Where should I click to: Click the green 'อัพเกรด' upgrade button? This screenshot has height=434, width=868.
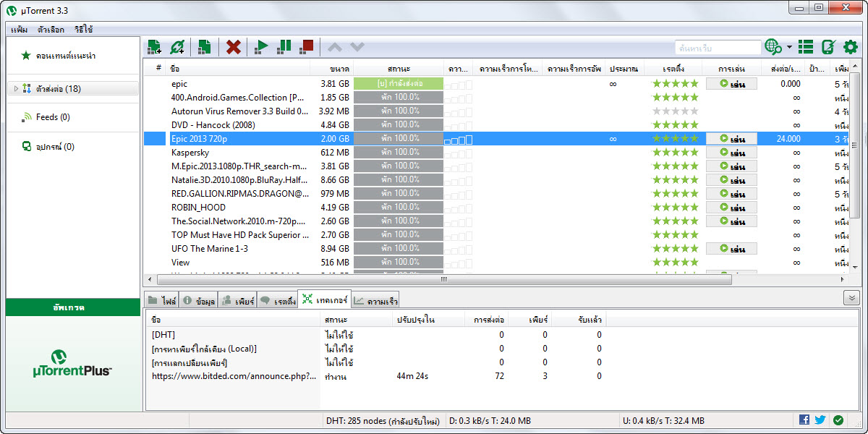[72, 307]
